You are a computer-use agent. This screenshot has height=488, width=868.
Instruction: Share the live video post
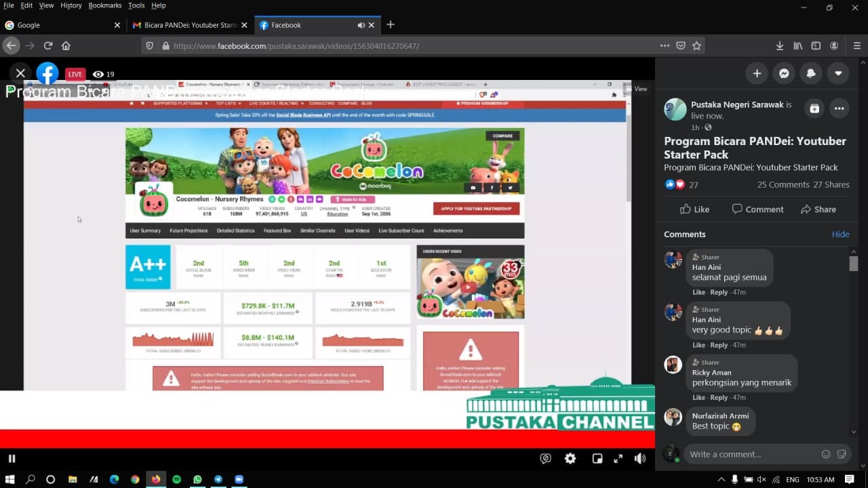818,209
